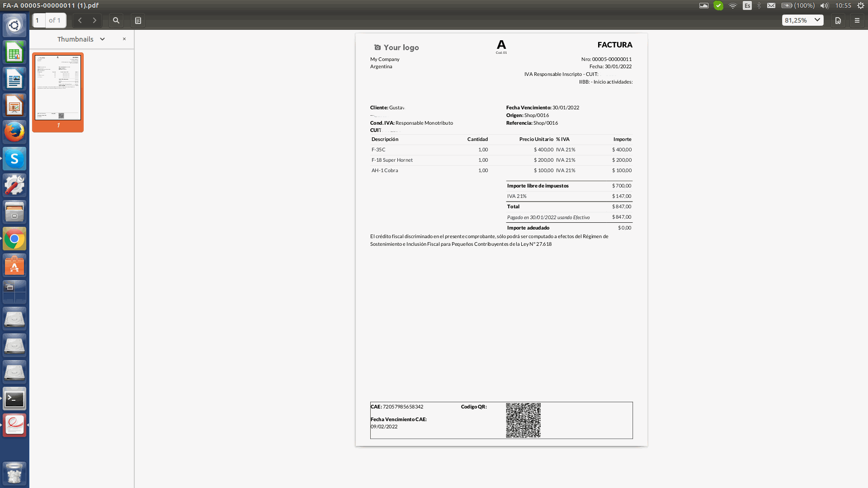The width and height of the screenshot is (868, 488).
Task: Open workspace switcher in dock
Action: click(14, 292)
